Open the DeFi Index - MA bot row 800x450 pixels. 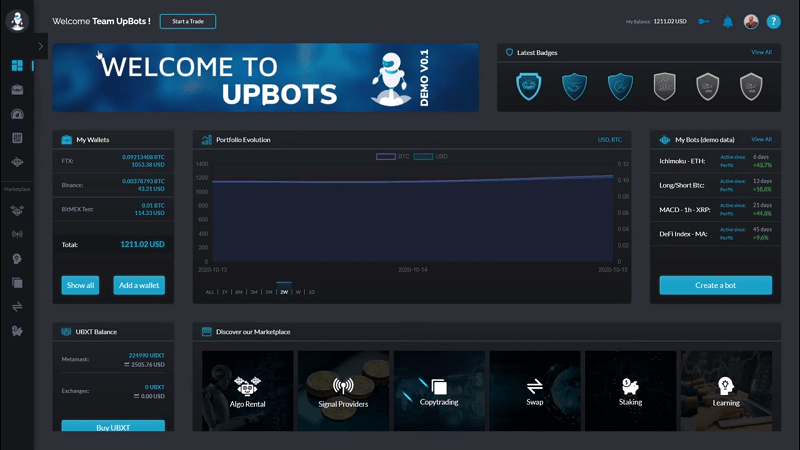(x=715, y=234)
